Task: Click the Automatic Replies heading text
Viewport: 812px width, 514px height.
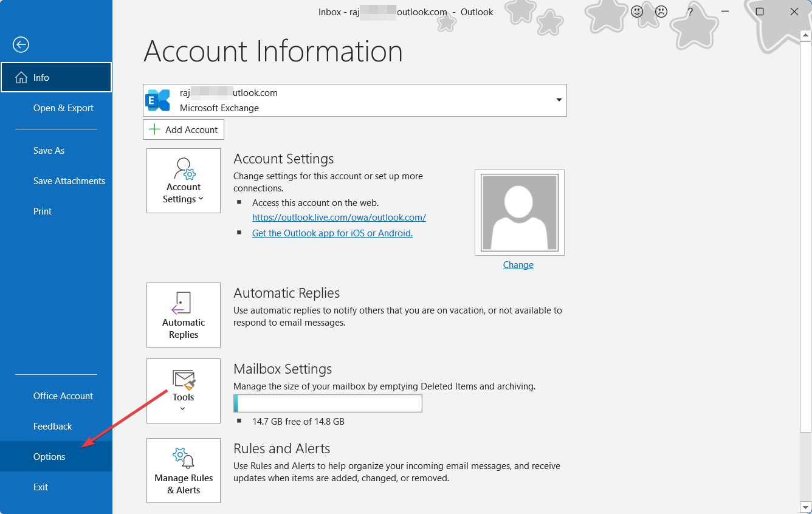Action: click(286, 293)
